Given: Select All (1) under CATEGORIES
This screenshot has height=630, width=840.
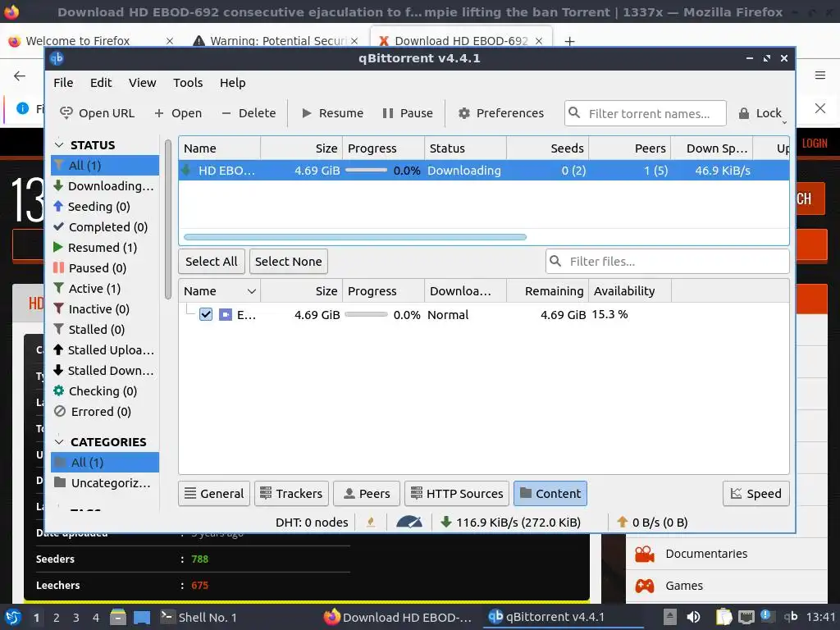Looking at the screenshot, I should point(104,462).
